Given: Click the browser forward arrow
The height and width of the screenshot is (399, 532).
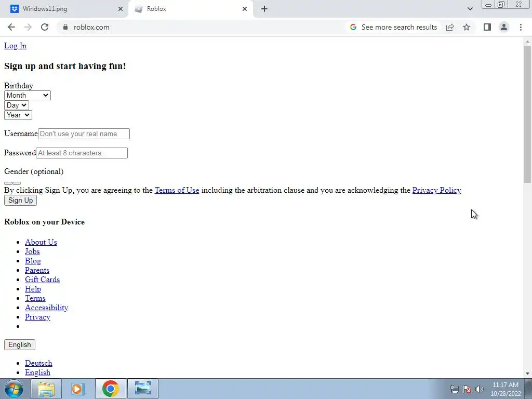Looking at the screenshot, I should tap(28, 27).
